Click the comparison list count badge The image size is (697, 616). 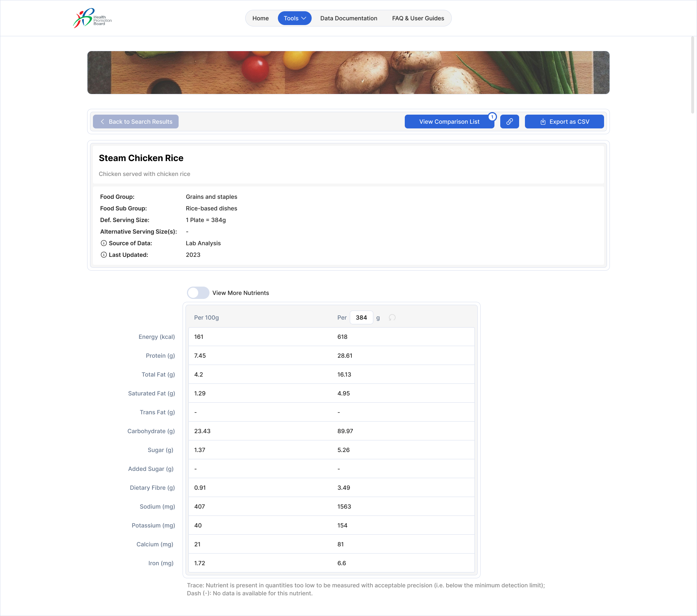[x=492, y=117]
